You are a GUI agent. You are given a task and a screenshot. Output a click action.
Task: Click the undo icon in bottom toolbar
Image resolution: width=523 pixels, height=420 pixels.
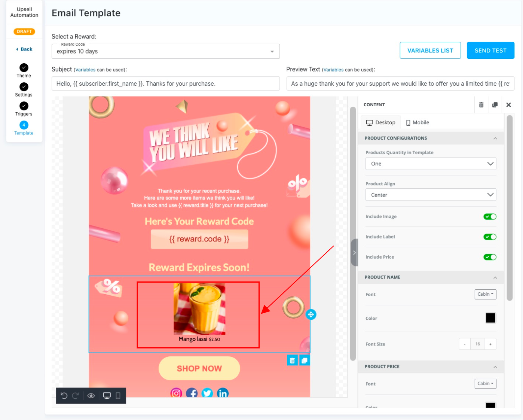click(64, 396)
